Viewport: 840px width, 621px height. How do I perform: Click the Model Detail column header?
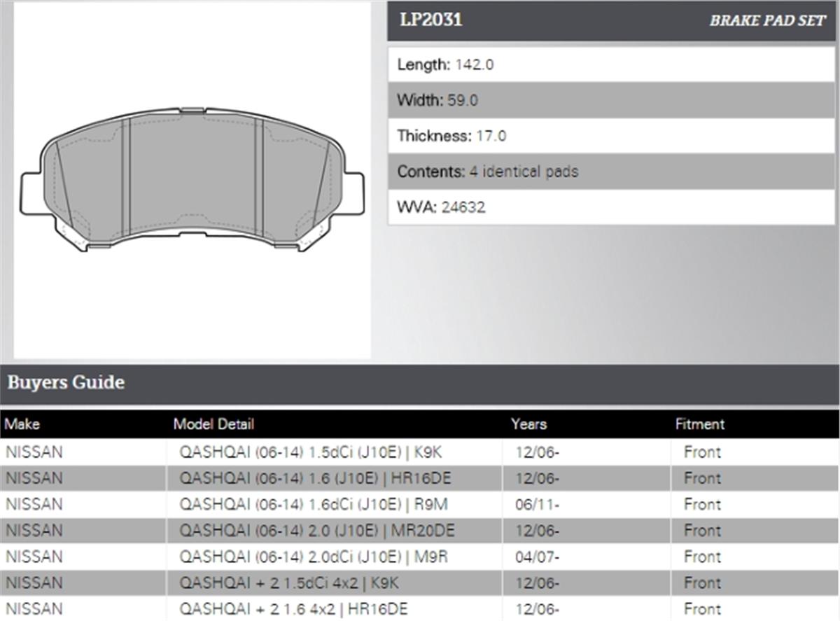coord(213,424)
